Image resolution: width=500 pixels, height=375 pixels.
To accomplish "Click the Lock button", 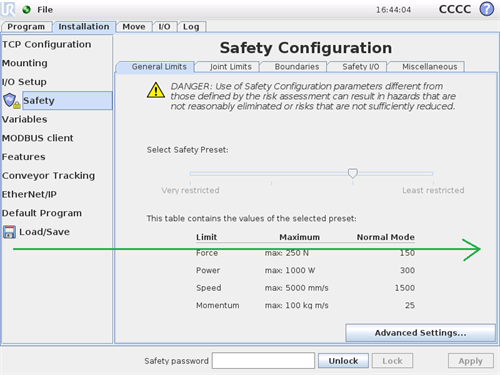I will [x=392, y=361].
